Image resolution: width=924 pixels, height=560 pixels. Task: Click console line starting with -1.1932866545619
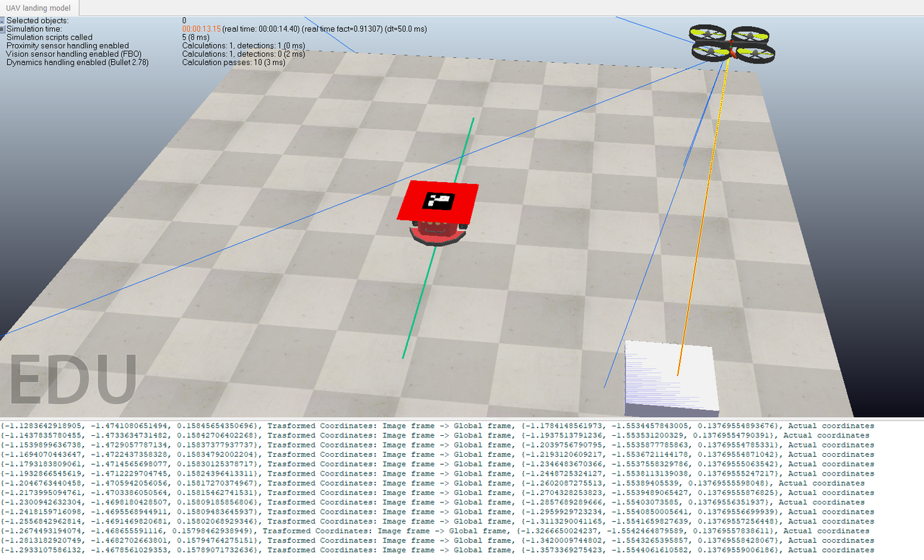pyautogui.click(x=437, y=473)
